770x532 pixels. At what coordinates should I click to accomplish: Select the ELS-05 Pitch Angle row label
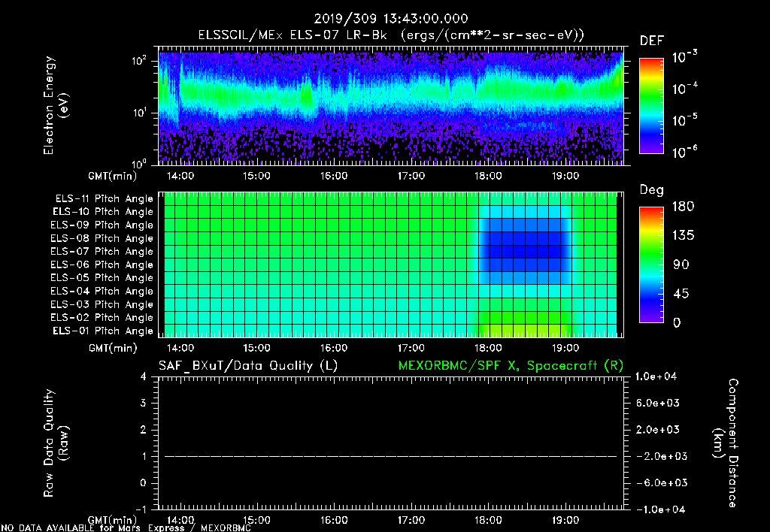point(102,278)
